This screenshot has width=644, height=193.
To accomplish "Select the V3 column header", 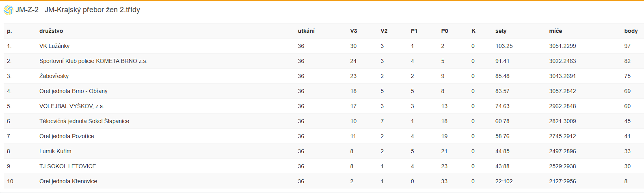I will click(354, 31).
